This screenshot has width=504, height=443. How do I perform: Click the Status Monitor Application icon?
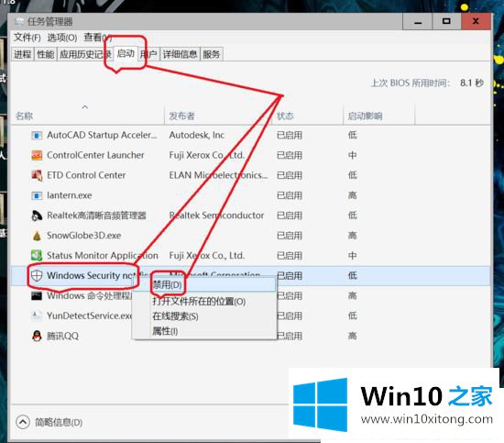tap(37, 256)
